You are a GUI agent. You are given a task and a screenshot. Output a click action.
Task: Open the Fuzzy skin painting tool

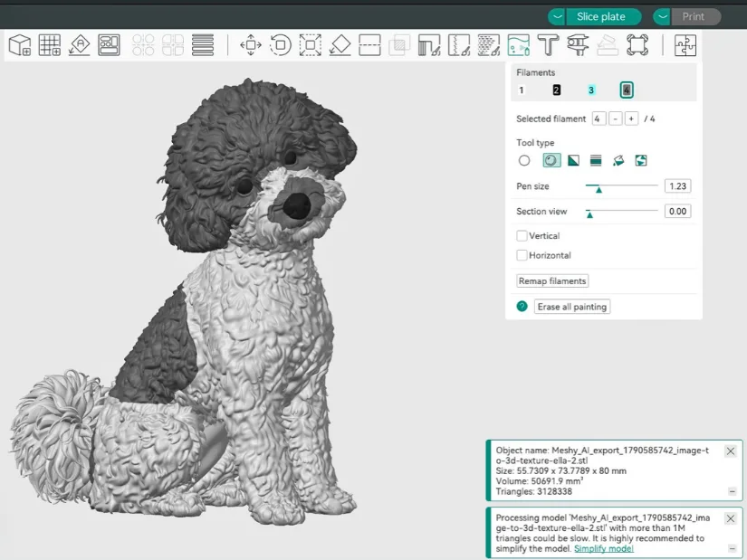tap(488, 44)
